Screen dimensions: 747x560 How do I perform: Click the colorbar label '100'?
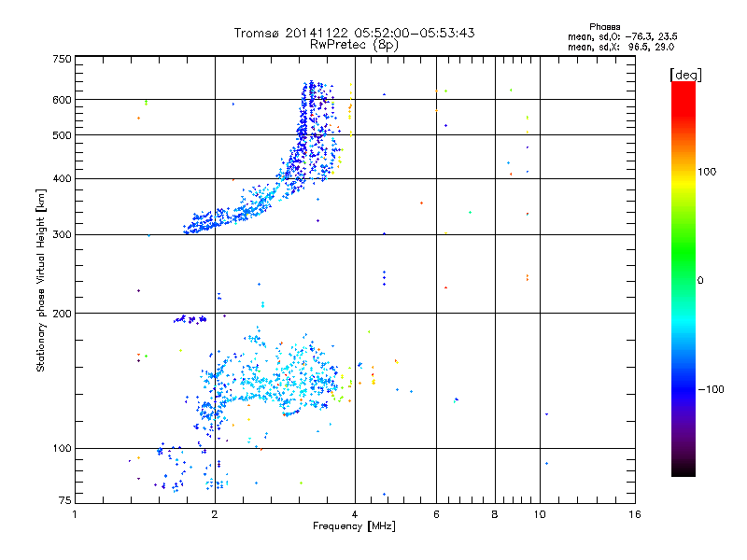[x=707, y=172]
